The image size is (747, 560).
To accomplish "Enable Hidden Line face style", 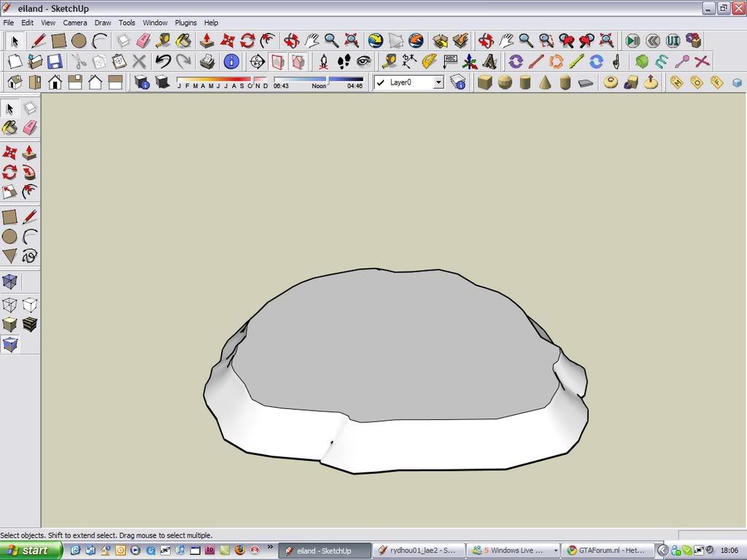I will [x=29, y=305].
